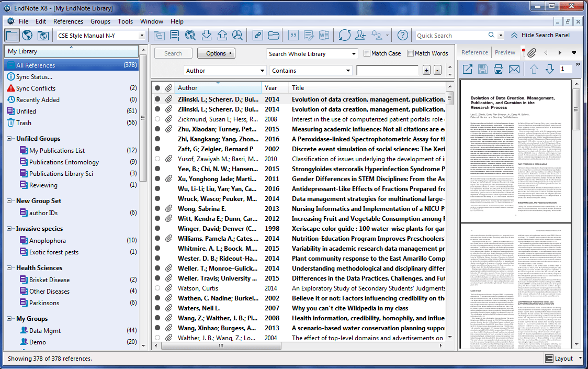The image size is (588, 369).
Task: Collapse the My Groups group set
Action: 9,318
